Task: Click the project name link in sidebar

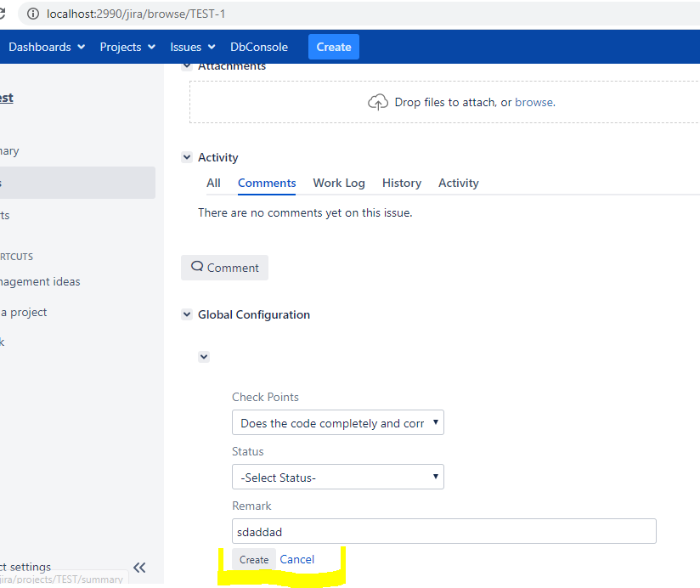Action: pos(6,98)
